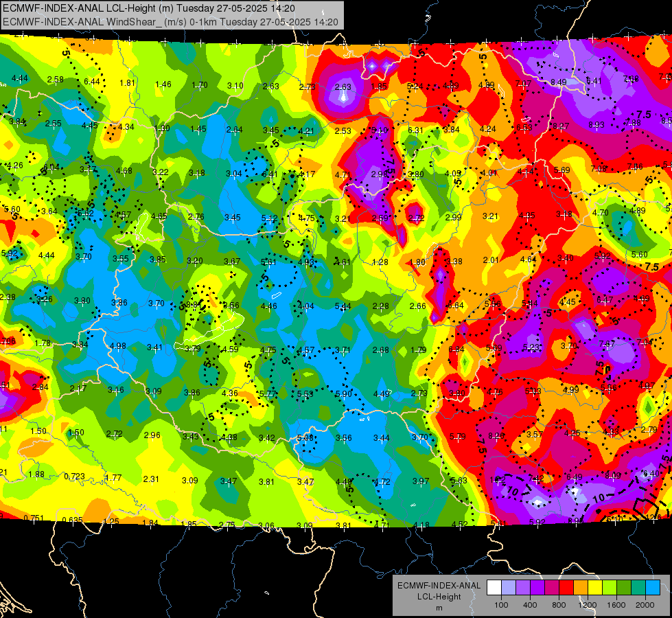Click wind shear value '5.08'

point(305,438)
